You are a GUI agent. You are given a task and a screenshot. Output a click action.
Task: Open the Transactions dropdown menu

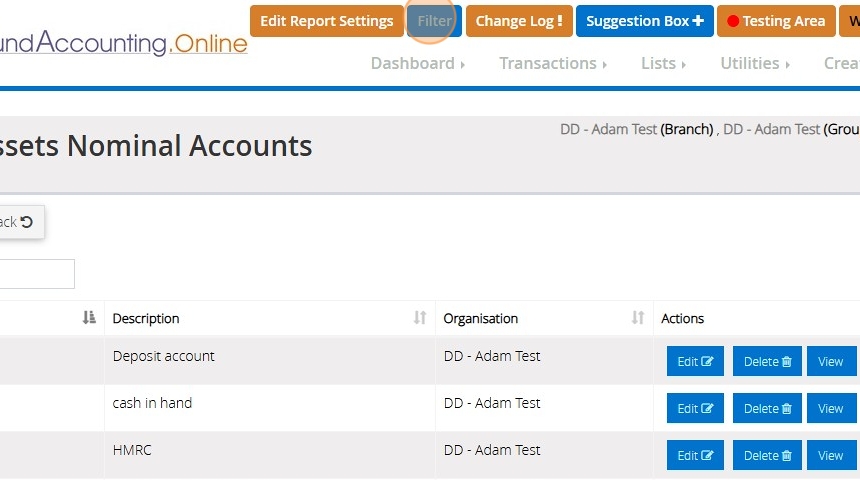click(553, 63)
